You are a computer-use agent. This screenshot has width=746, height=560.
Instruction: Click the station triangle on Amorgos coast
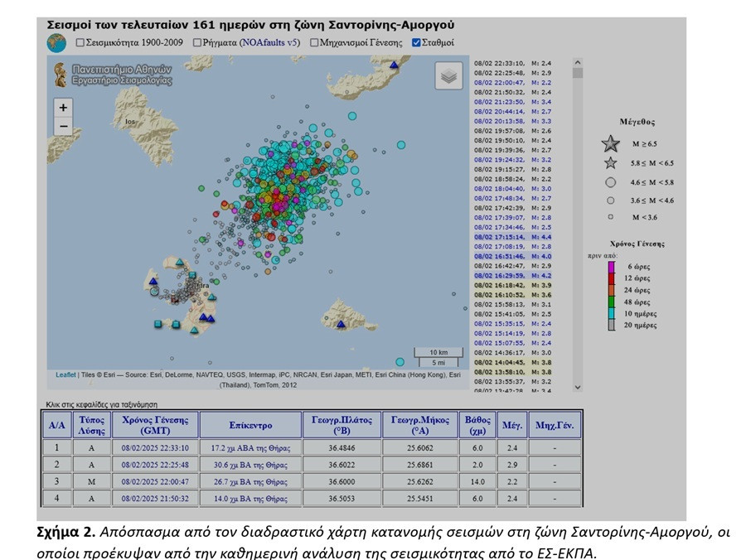394,65
